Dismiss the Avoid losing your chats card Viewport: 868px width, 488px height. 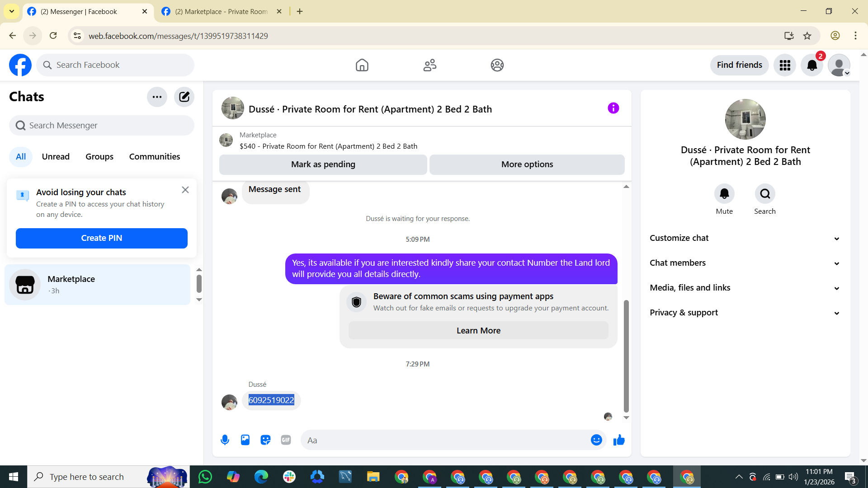tap(185, 190)
